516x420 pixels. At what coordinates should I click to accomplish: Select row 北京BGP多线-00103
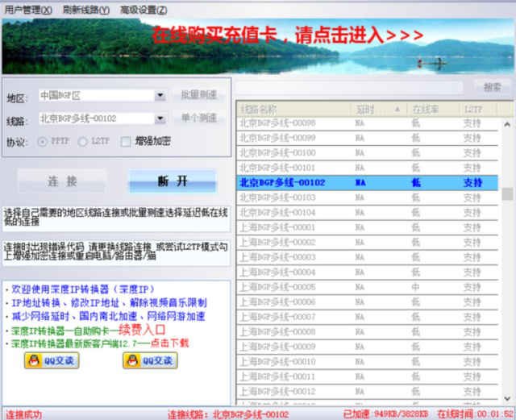[368, 198]
